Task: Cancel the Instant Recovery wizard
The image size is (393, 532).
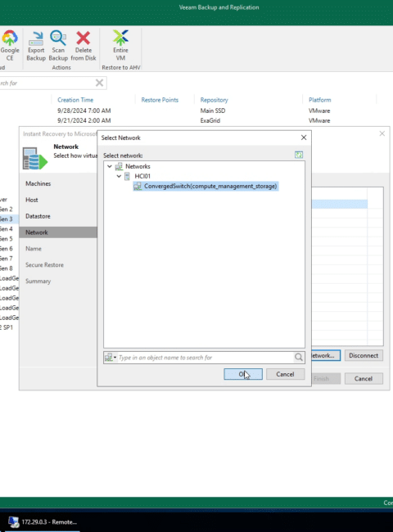Action: (x=364, y=378)
